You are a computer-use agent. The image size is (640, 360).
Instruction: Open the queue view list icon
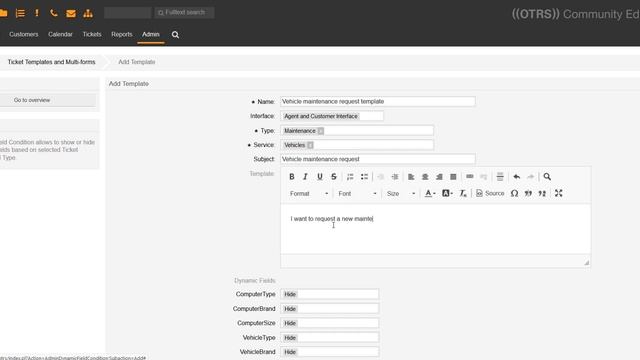[20, 13]
